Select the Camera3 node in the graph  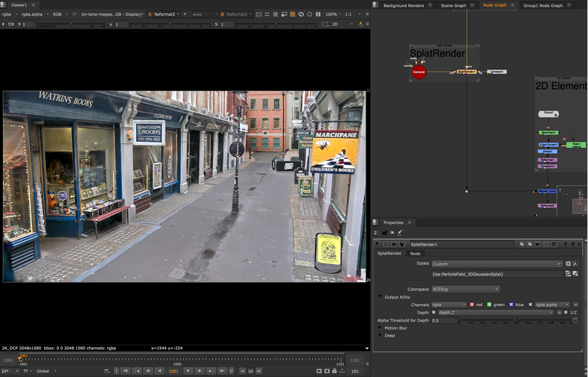pos(419,72)
